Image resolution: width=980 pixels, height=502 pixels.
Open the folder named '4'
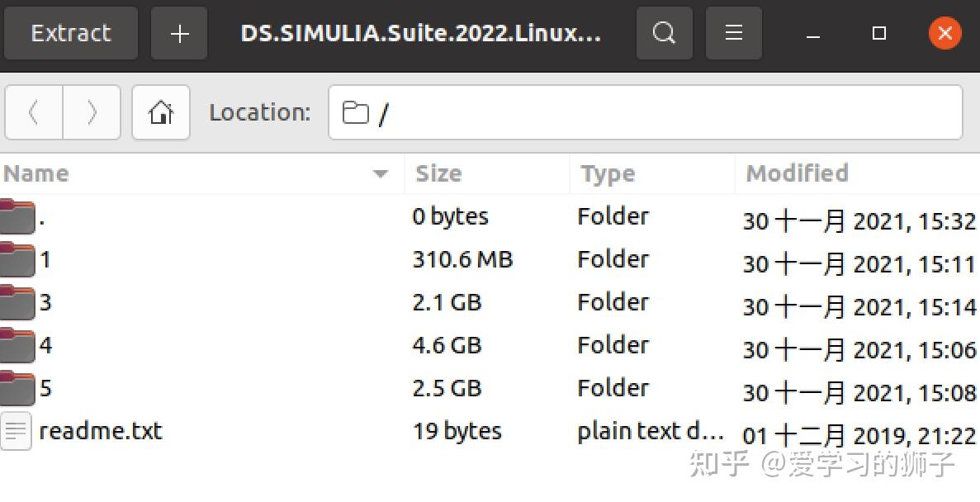coord(45,345)
